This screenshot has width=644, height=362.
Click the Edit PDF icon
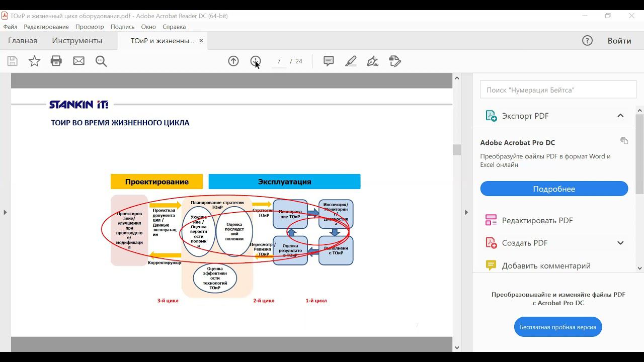pyautogui.click(x=491, y=220)
